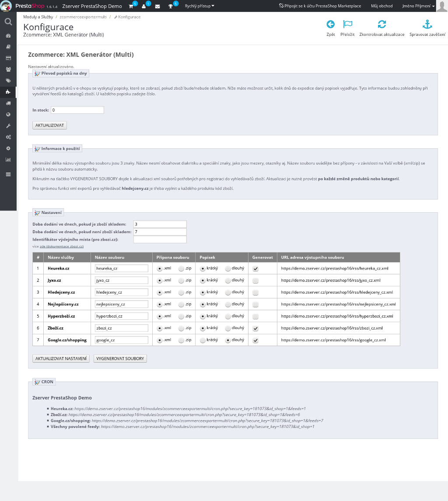Open zde (dokumentace zbozi.cz) link
448x501 pixels.
click(x=62, y=246)
